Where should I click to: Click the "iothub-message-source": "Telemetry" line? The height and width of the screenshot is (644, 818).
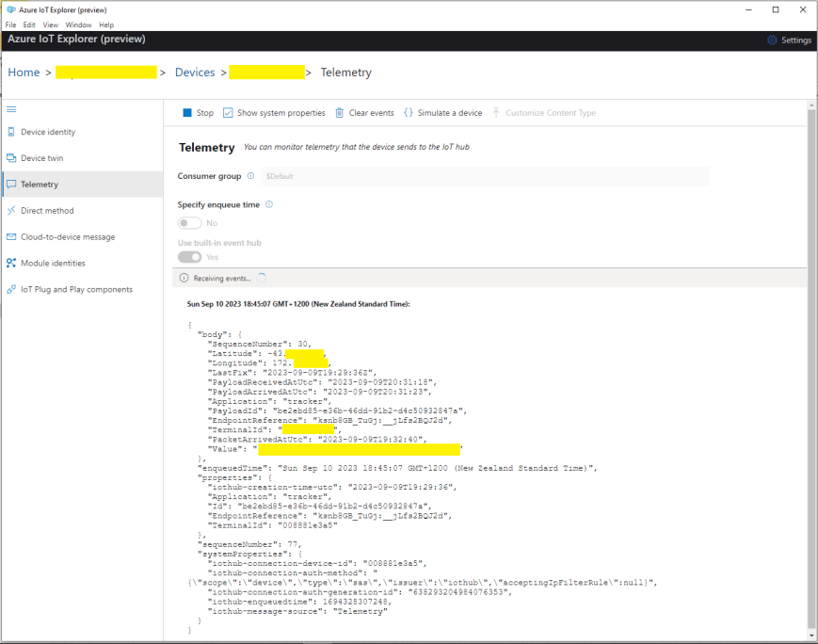pyautogui.click(x=297, y=611)
